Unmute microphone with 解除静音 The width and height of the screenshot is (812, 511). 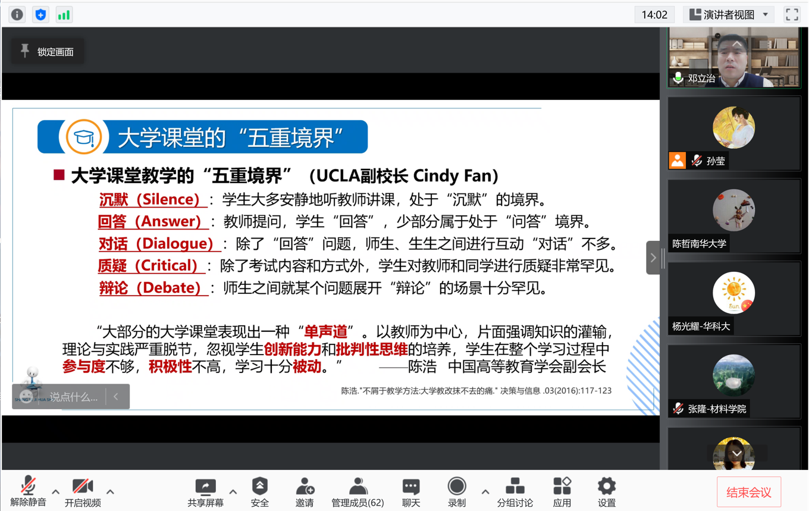pos(28,492)
